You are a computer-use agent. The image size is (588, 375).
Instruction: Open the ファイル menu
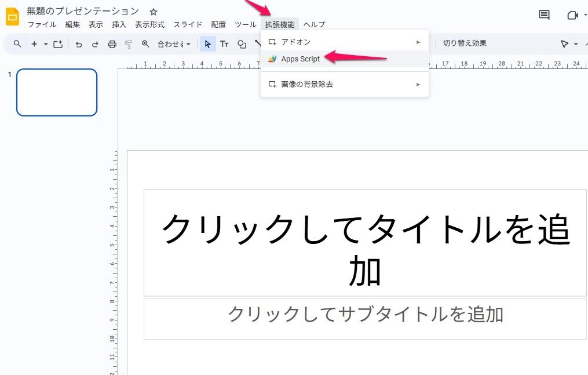42,25
